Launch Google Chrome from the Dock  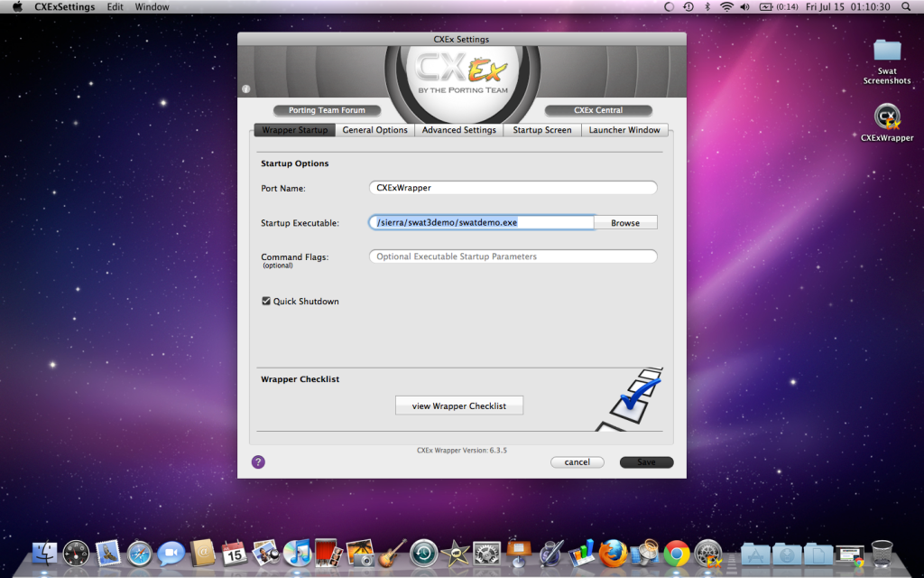click(x=677, y=554)
